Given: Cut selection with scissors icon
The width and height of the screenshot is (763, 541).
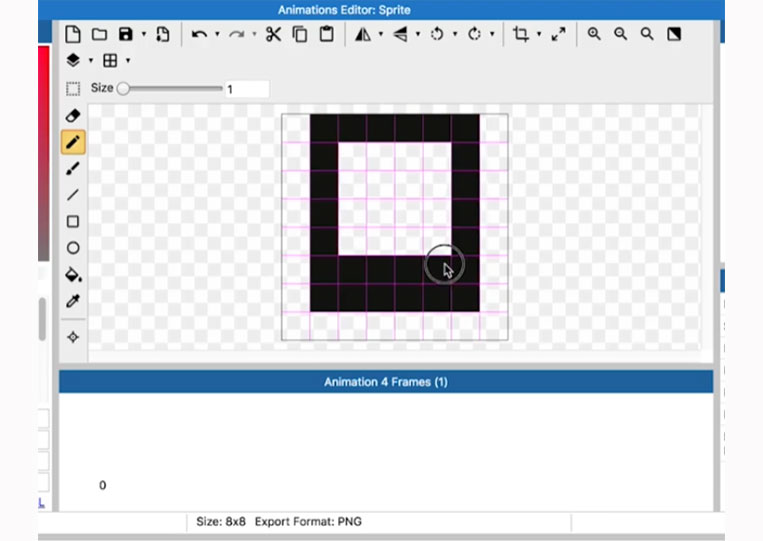Looking at the screenshot, I should click(273, 34).
